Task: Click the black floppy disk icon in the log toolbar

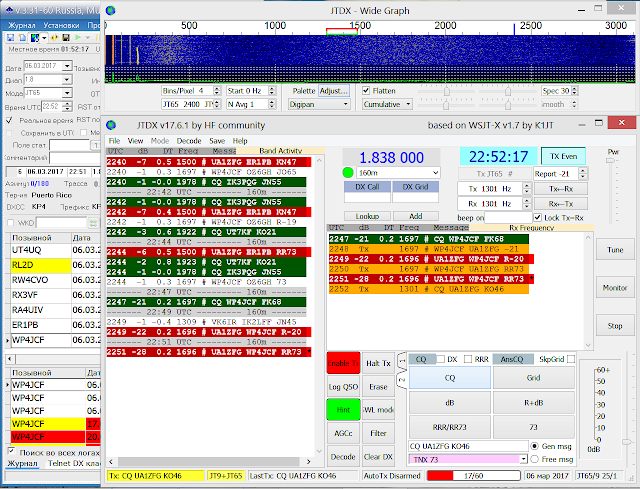Action: [65, 38]
